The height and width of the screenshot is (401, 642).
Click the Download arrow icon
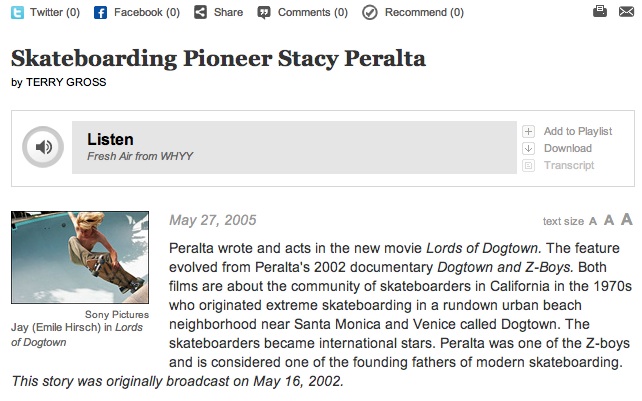click(x=528, y=148)
